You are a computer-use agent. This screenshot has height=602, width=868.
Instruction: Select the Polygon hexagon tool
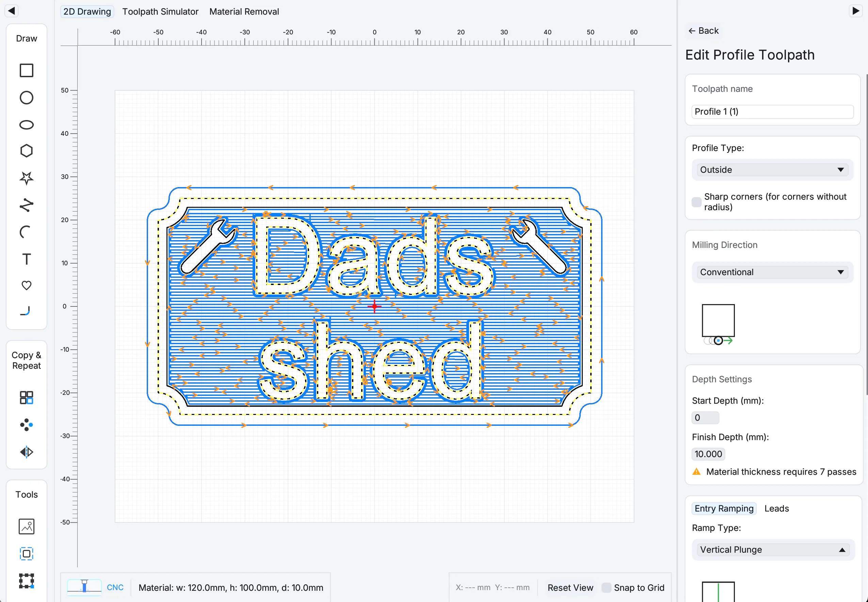27,151
